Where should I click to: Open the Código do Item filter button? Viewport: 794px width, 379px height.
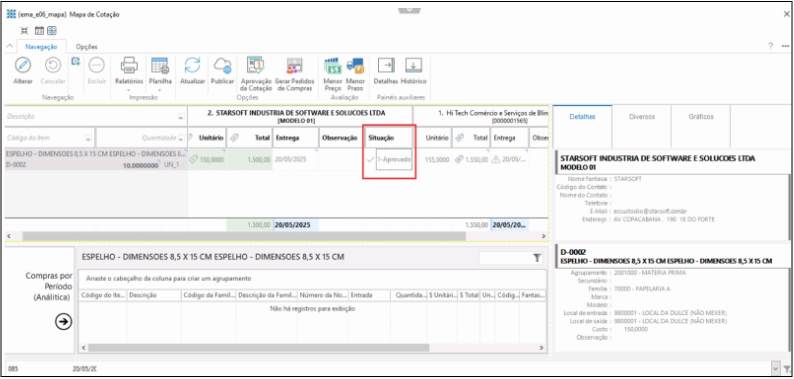[89, 138]
